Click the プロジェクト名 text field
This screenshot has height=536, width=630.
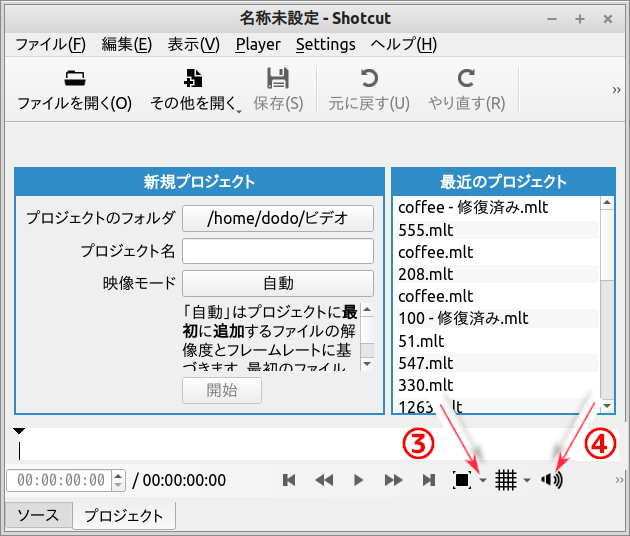point(277,251)
